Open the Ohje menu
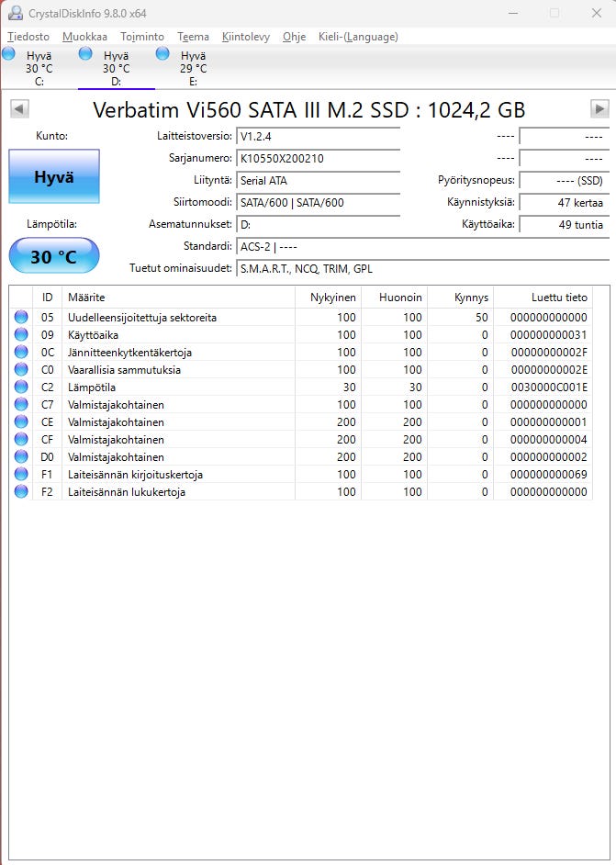Image resolution: width=616 pixels, height=865 pixels. click(x=294, y=37)
